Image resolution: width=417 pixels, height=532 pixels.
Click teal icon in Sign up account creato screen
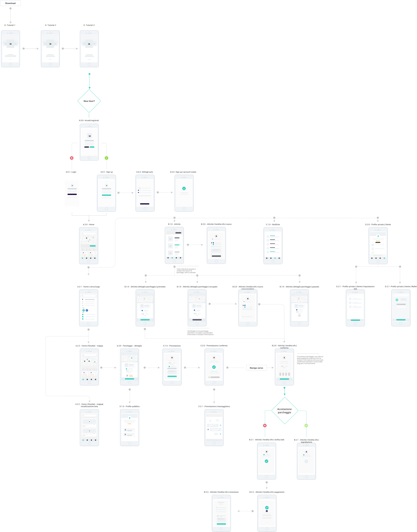coord(184,188)
